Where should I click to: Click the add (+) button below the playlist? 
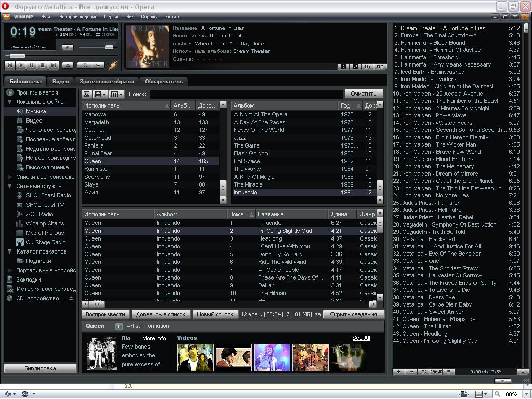pyautogui.click(x=398, y=371)
